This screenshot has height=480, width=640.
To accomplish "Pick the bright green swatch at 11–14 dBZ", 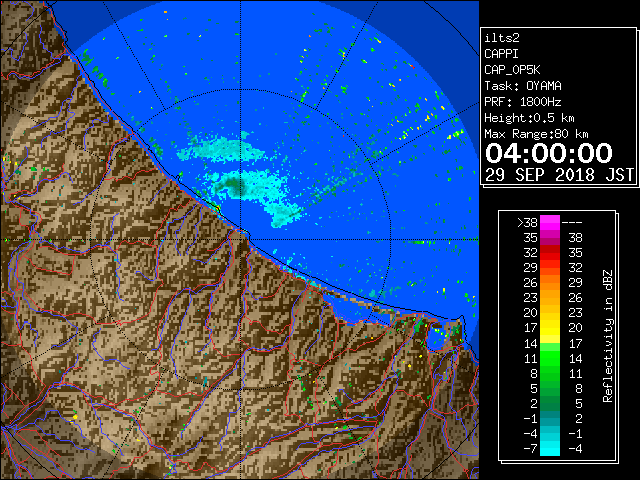I will click(x=550, y=358).
